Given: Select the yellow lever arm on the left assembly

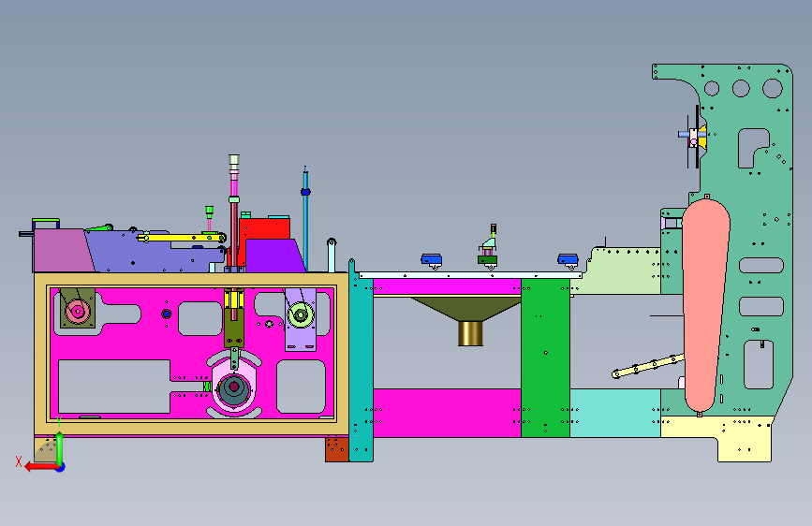Looking at the screenshot, I should 182,238.
